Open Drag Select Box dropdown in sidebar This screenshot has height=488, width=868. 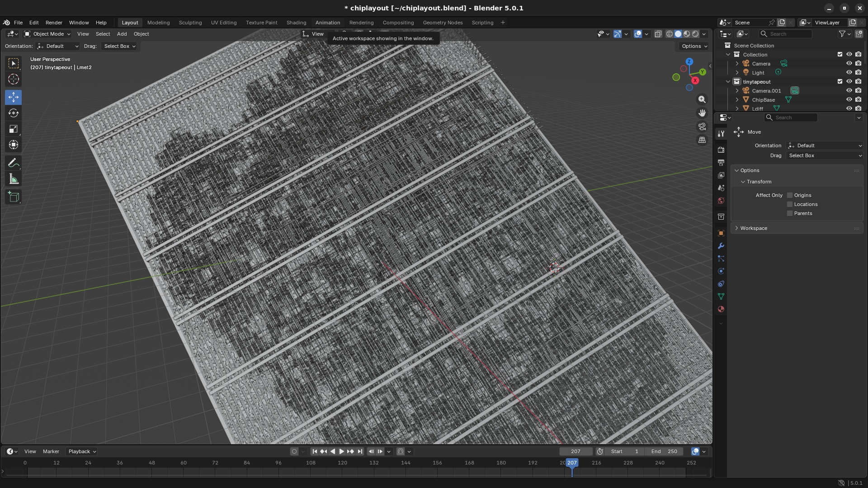click(x=825, y=155)
